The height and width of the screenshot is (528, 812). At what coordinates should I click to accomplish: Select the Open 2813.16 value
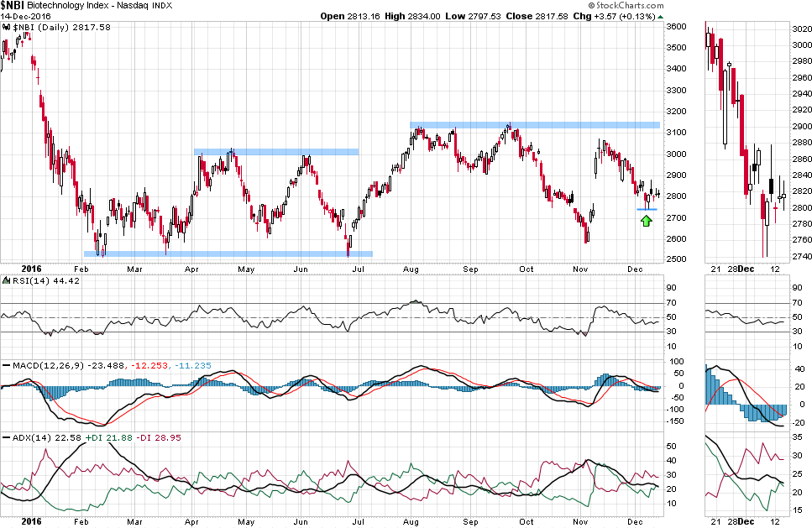(350, 16)
